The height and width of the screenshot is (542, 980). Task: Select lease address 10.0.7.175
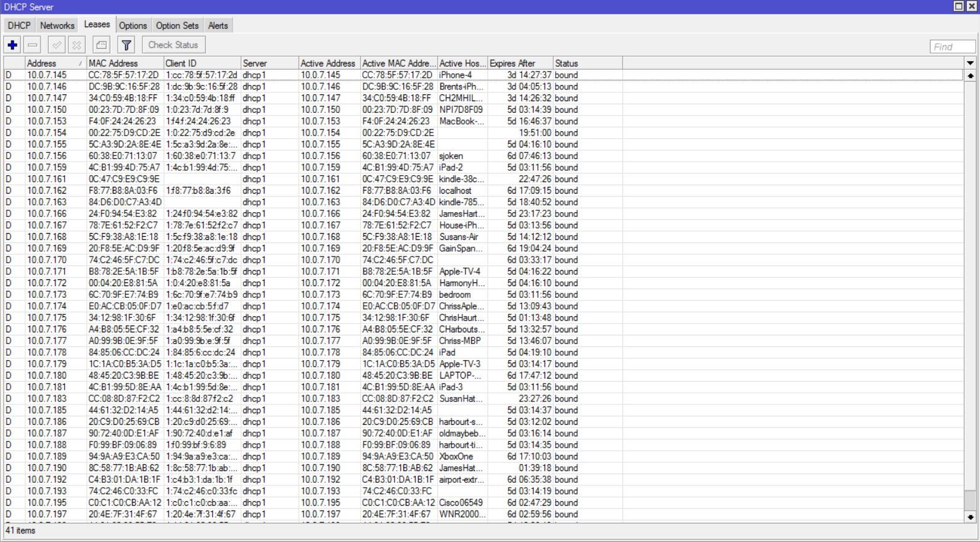pyautogui.click(x=47, y=318)
